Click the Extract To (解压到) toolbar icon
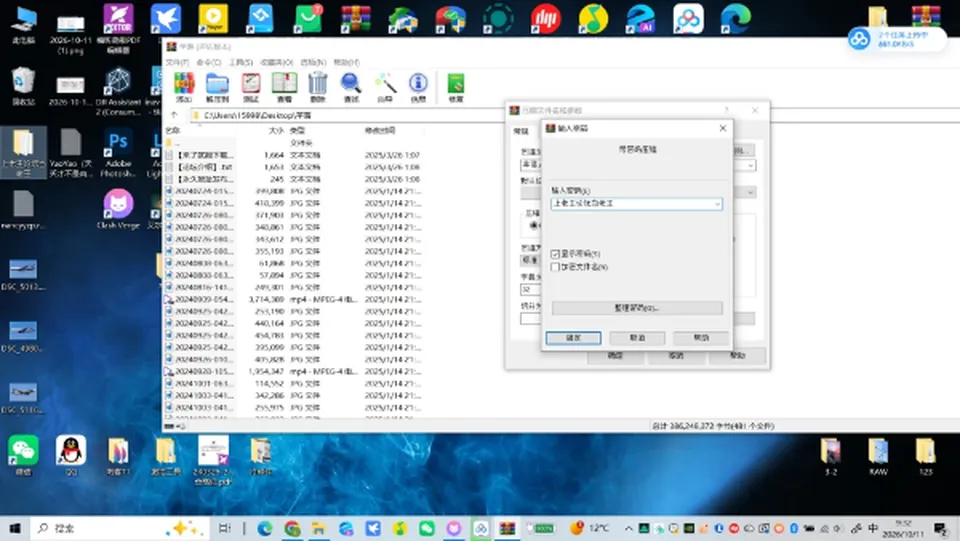 coord(217,87)
